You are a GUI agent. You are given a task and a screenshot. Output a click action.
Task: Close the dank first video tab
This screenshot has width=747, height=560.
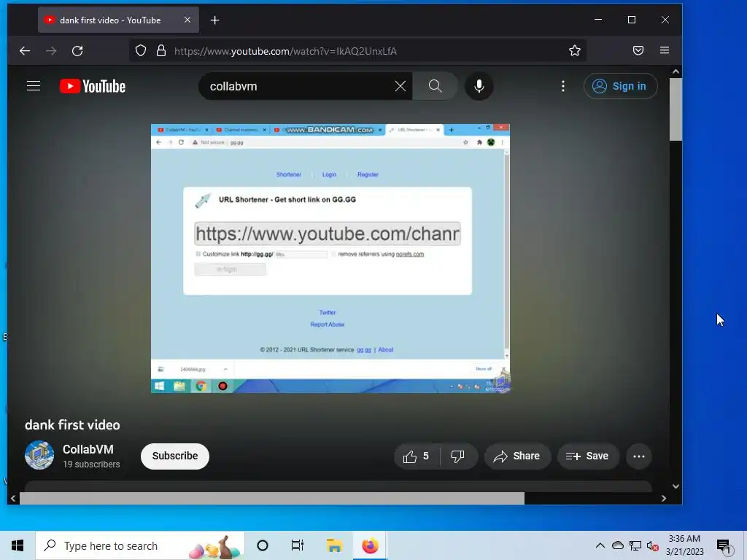(x=187, y=20)
